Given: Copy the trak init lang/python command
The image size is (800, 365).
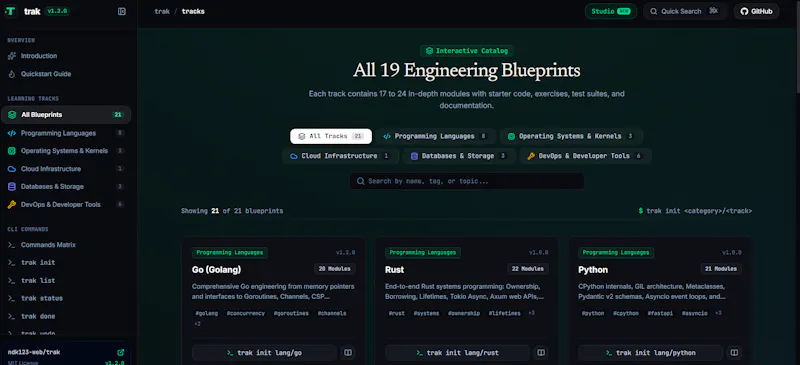Looking at the screenshot, I should 651,353.
